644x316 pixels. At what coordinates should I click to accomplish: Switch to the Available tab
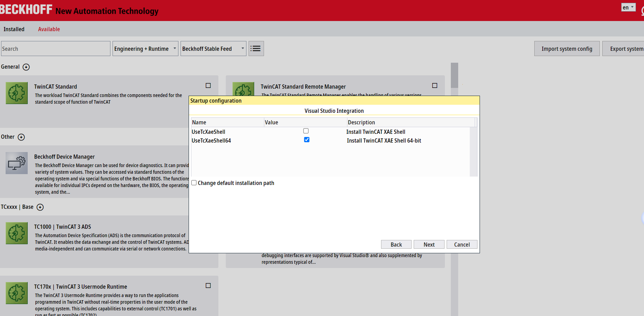pos(49,29)
